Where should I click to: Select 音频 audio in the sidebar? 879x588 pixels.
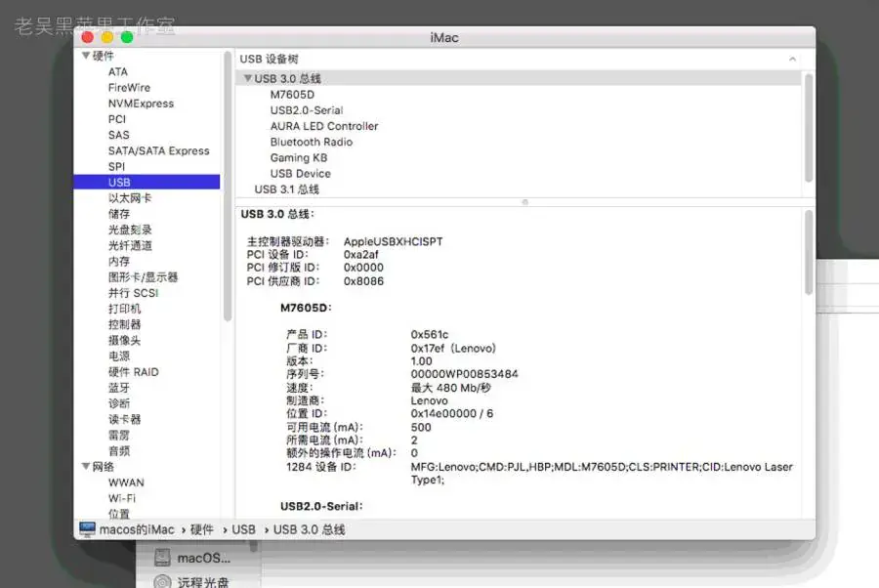(x=119, y=450)
